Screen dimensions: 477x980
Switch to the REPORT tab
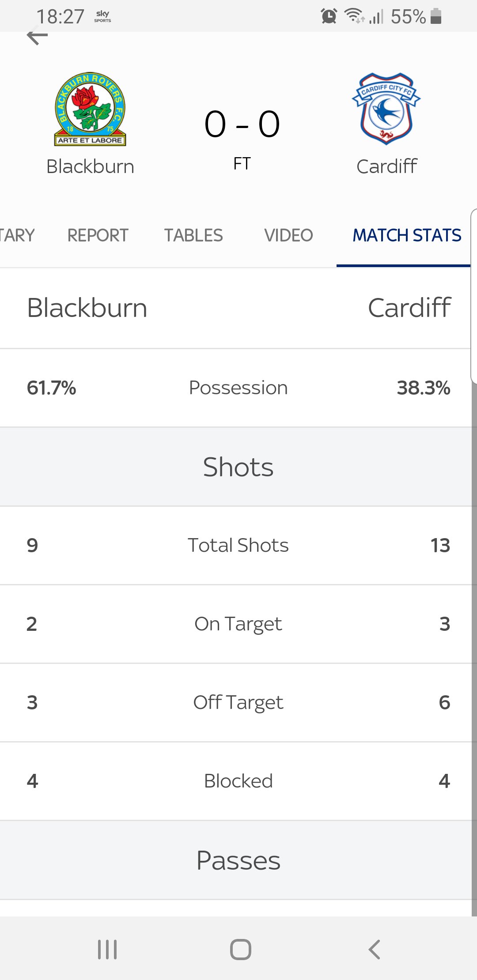98,235
